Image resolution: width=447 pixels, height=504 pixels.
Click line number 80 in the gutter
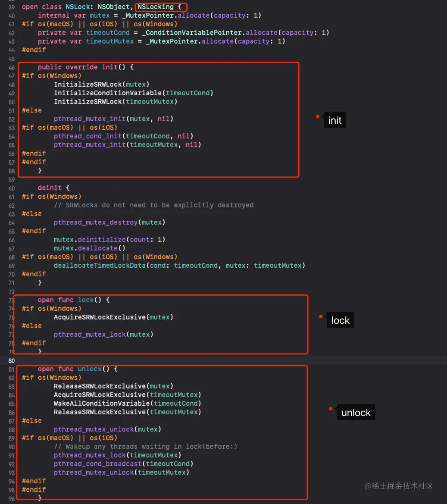[x=12, y=360]
